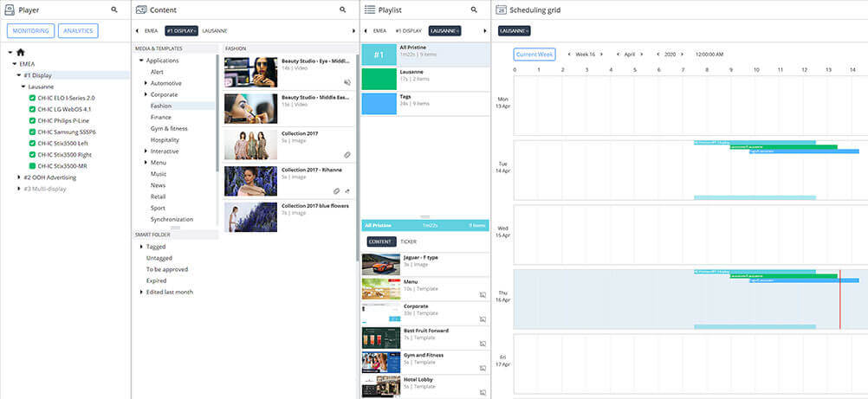Click the Current Week button
868x399 pixels.
pos(534,54)
